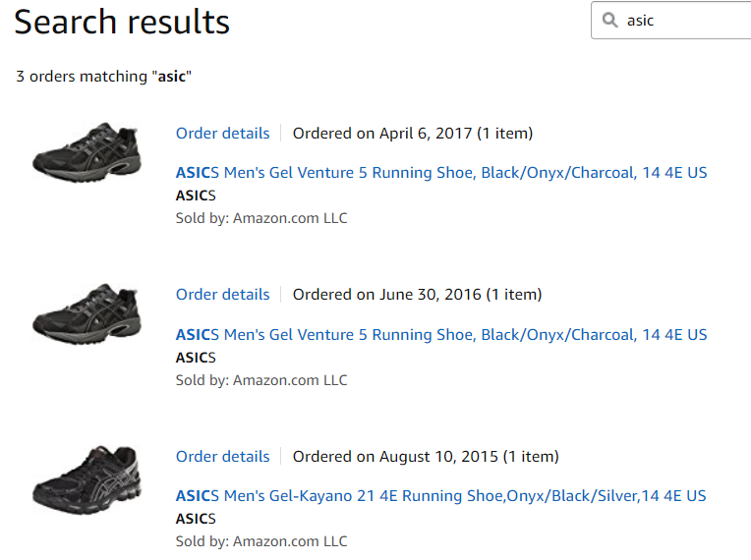Open Order details for the June 30, 2016 order
The width and height of the screenshot is (751, 560).
(x=222, y=294)
